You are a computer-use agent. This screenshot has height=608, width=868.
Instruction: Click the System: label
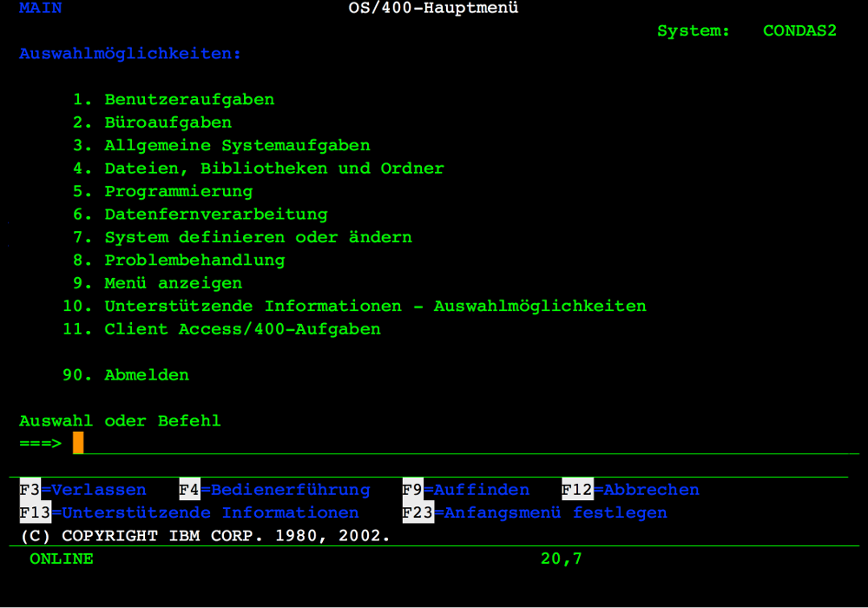point(694,31)
